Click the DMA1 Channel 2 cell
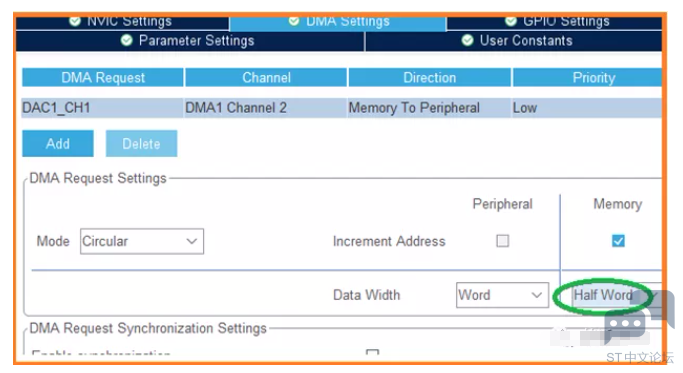The width and height of the screenshot is (683, 373). pos(266,108)
